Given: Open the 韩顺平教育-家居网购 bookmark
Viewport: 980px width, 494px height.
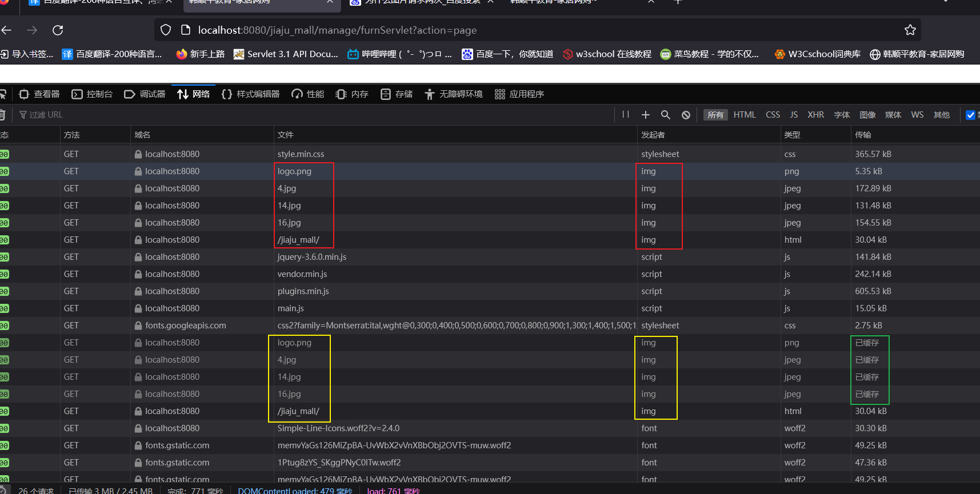Looking at the screenshot, I should tap(917, 54).
